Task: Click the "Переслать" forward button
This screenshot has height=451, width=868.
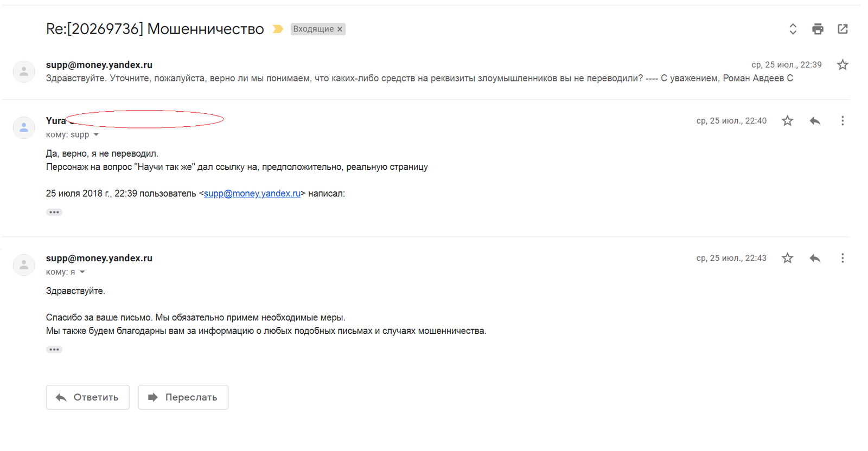Action: coord(183,397)
